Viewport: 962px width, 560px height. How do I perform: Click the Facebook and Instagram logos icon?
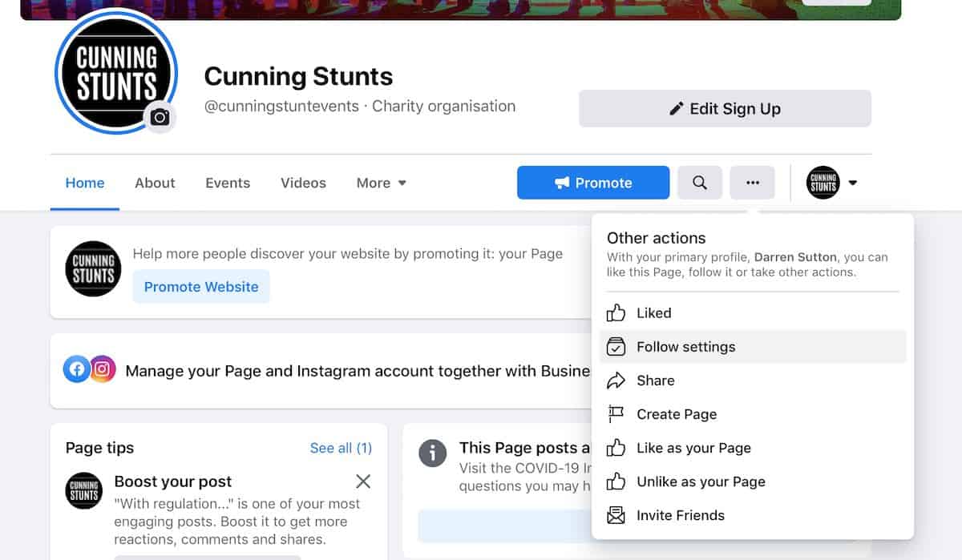[x=90, y=369]
